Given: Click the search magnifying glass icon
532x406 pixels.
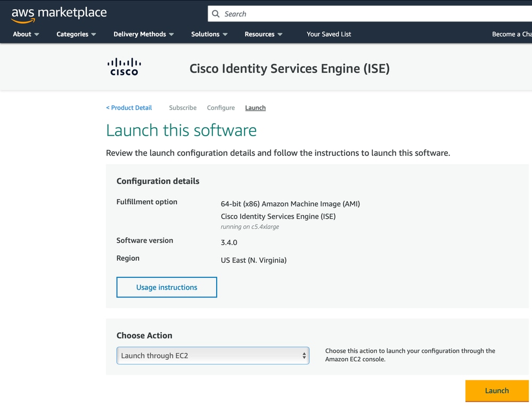Looking at the screenshot, I should [x=216, y=13].
